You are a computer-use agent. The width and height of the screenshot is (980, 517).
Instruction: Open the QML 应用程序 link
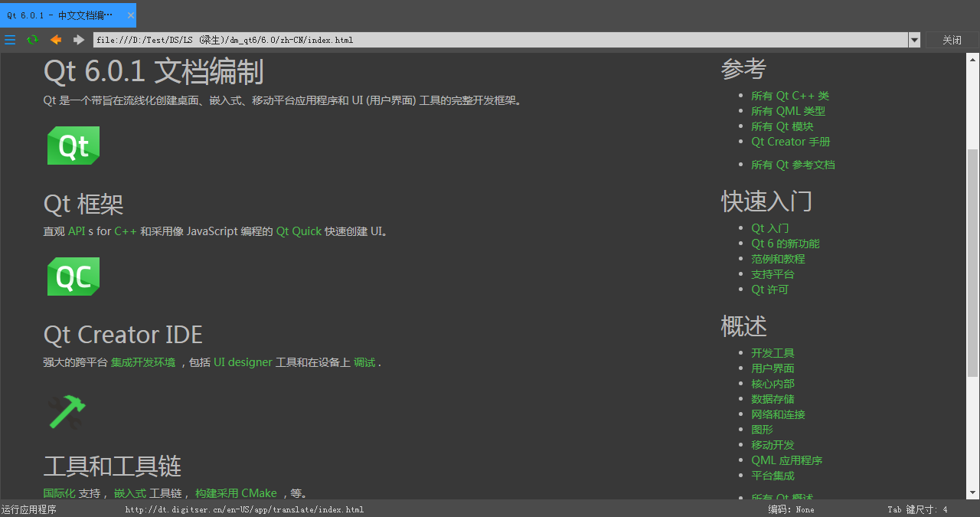click(x=786, y=460)
